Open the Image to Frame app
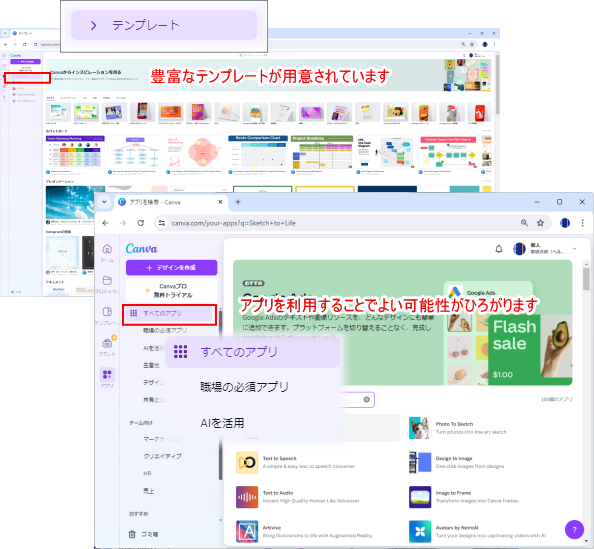Screen dimensions: 594x549 (x=464, y=497)
